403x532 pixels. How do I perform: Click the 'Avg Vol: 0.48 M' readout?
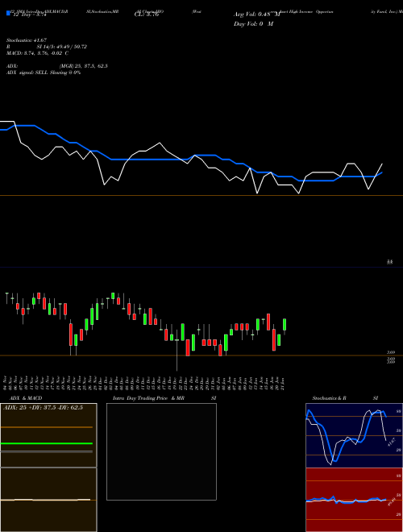click(257, 15)
